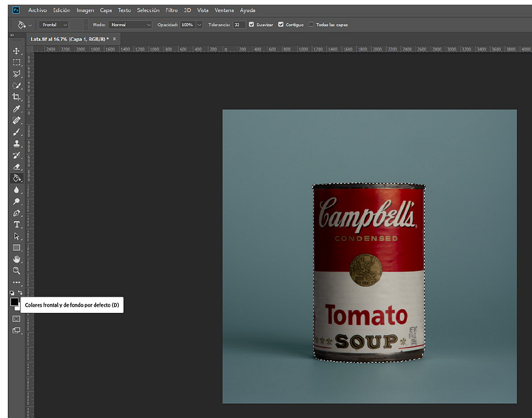Swap foreground and background colors
532x418 pixels.
tap(20, 292)
